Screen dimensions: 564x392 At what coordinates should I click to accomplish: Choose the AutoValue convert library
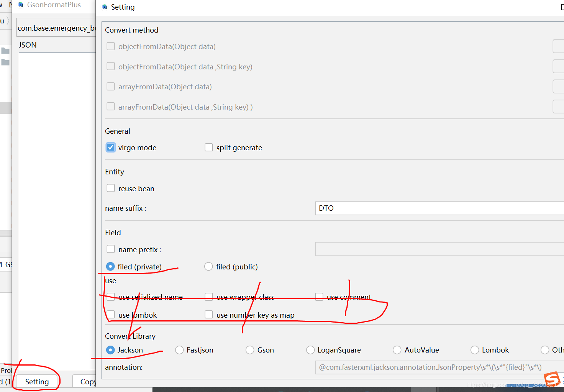click(x=397, y=350)
